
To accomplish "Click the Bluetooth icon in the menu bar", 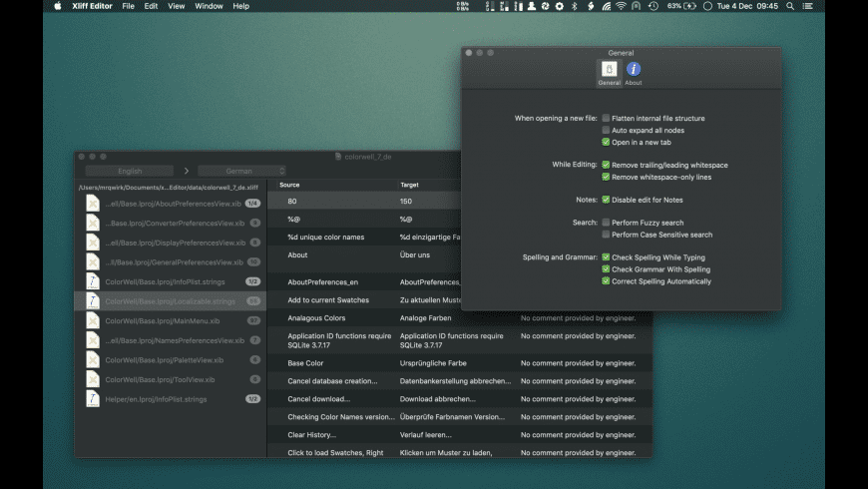I will coord(573,6).
